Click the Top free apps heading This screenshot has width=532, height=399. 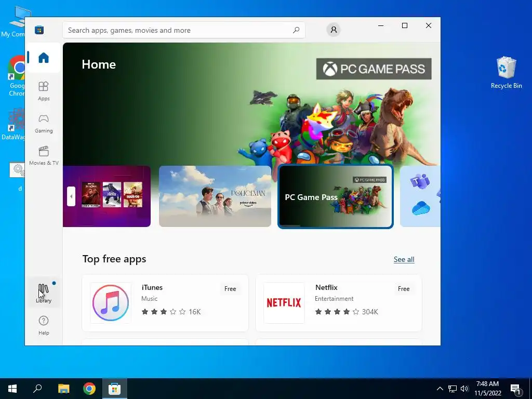(114, 259)
